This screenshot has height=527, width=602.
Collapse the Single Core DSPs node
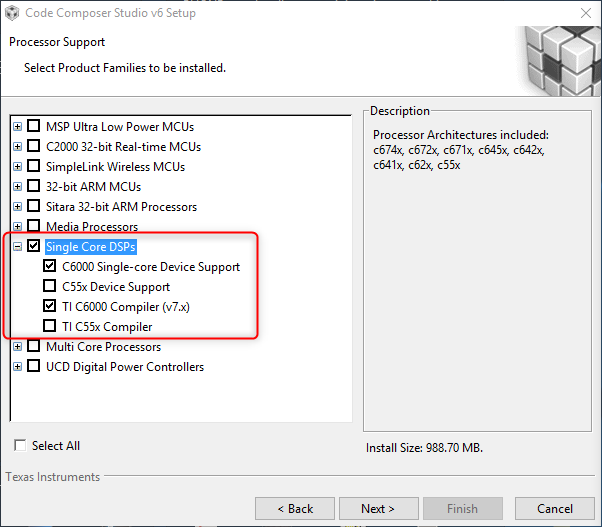pos(17,246)
